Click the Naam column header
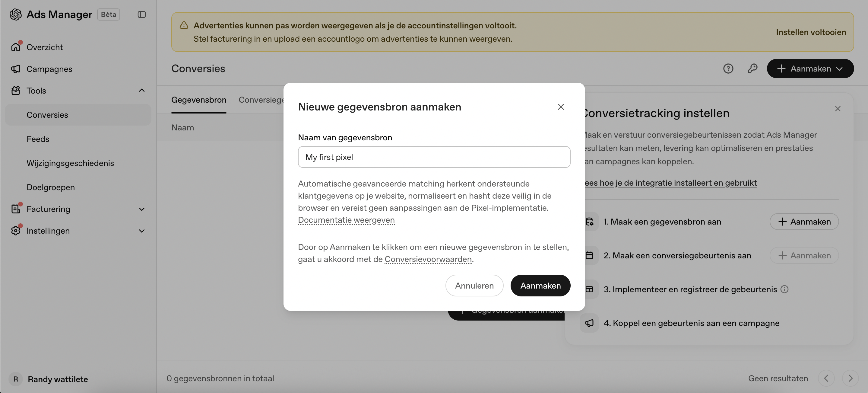Viewport: 868px width, 393px height. [183, 127]
